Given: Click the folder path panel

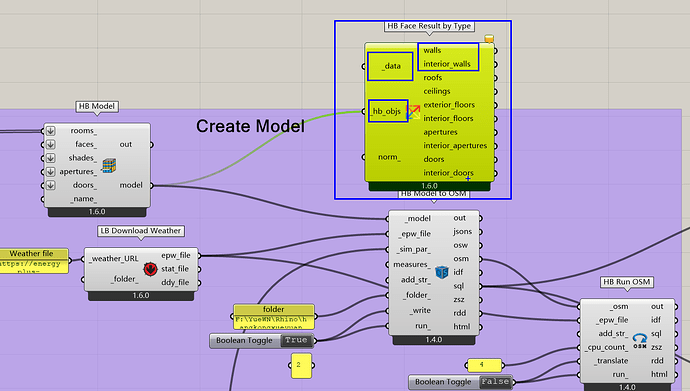Looking at the screenshot, I should click(x=274, y=316).
